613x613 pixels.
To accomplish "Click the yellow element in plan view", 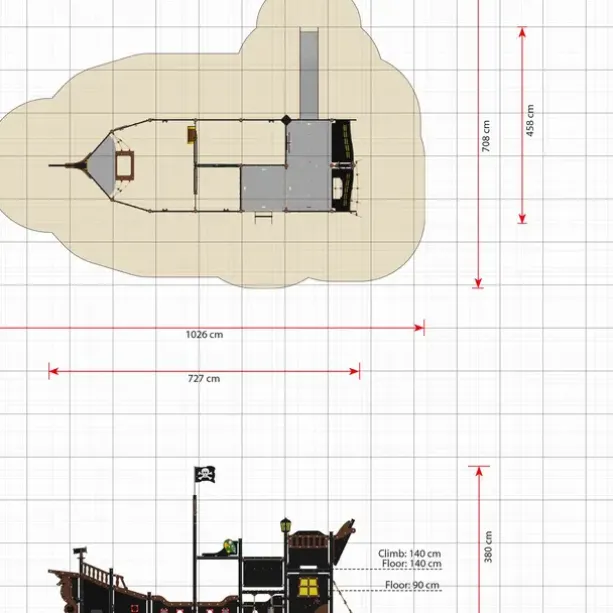I will pos(191,135).
